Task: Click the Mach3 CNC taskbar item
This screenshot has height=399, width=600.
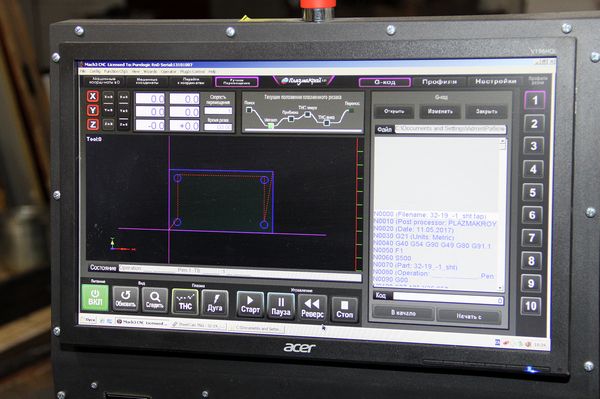Action: pos(142,323)
